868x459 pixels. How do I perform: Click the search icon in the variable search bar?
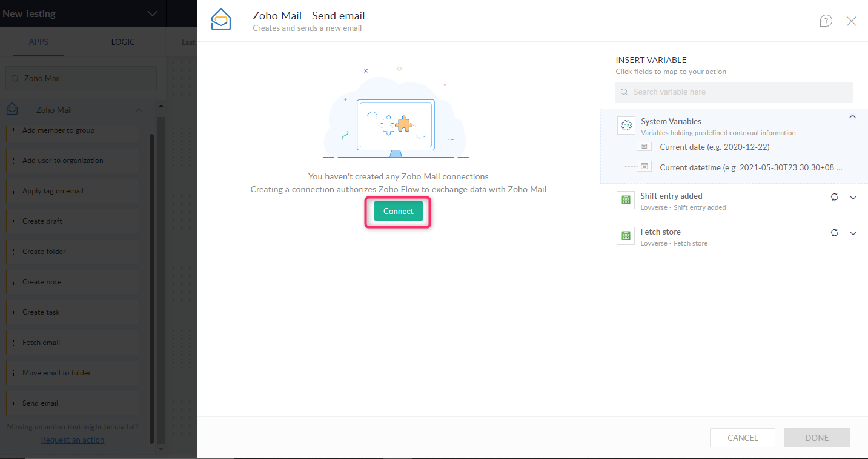coord(624,92)
